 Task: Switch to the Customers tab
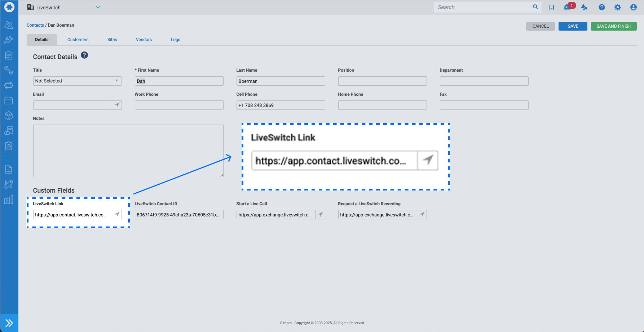point(78,40)
